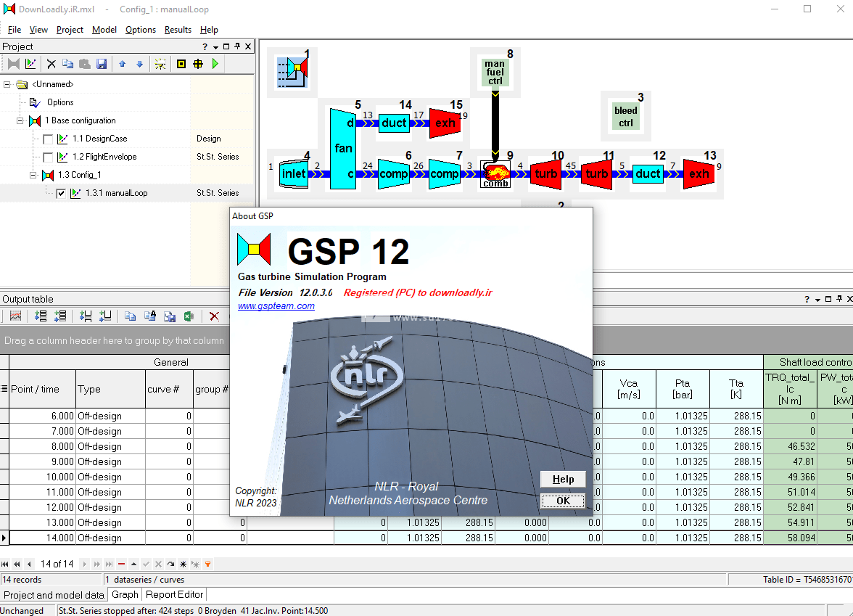Click the curve # column header
The width and height of the screenshot is (853, 616).
(169, 389)
